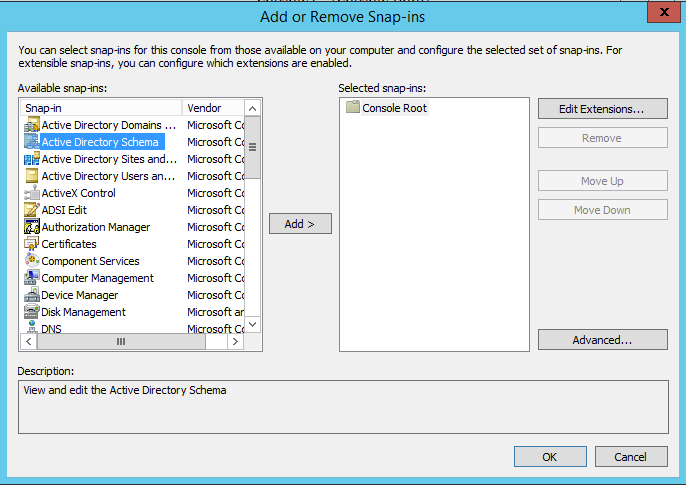Select "Disk Management" row text
This screenshot has width=686, height=485.
tap(83, 312)
